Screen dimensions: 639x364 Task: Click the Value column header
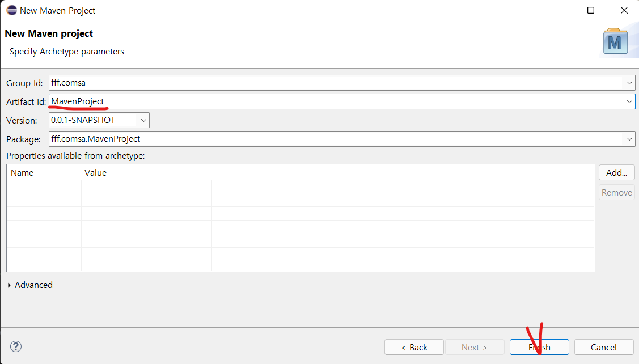tap(146, 173)
